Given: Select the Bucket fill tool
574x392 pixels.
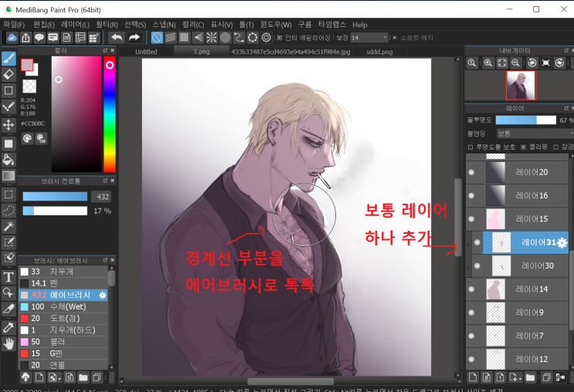Looking at the screenshot, I should point(8,160).
